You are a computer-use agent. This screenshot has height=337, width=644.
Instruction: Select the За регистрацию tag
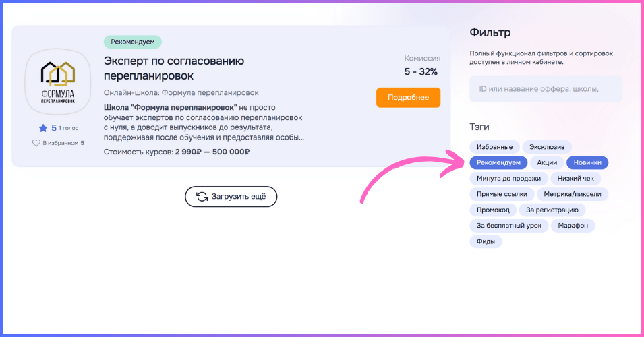pyautogui.click(x=552, y=210)
